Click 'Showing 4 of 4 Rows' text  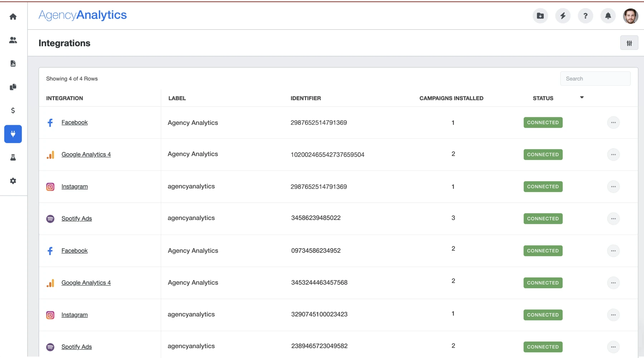[x=72, y=79]
